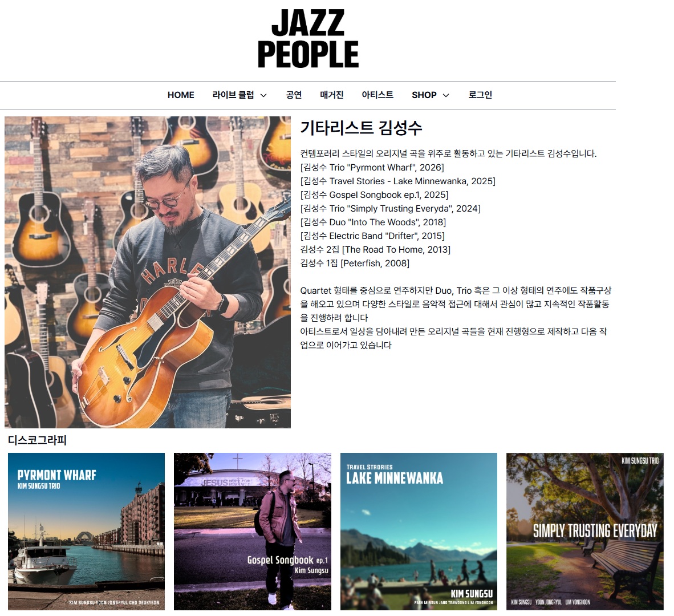Open the Simply Trusting Everyday album cover
674x616 pixels.
[584, 532]
